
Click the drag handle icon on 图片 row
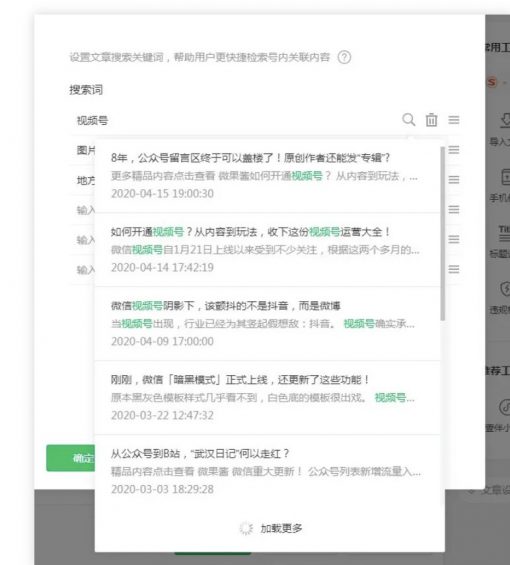click(x=454, y=150)
